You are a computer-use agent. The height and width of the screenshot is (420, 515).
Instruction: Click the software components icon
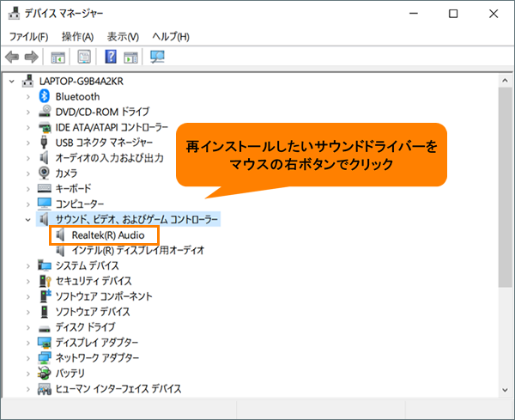(45, 296)
